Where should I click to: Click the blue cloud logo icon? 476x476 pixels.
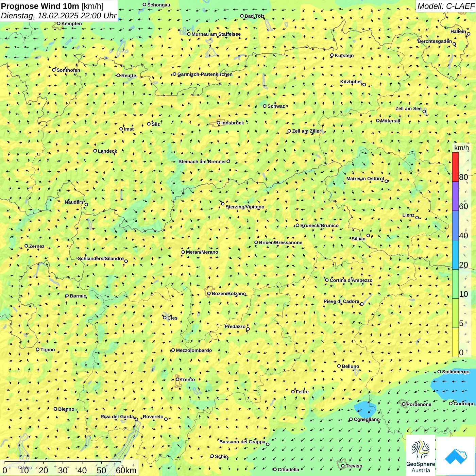(x=456, y=456)
